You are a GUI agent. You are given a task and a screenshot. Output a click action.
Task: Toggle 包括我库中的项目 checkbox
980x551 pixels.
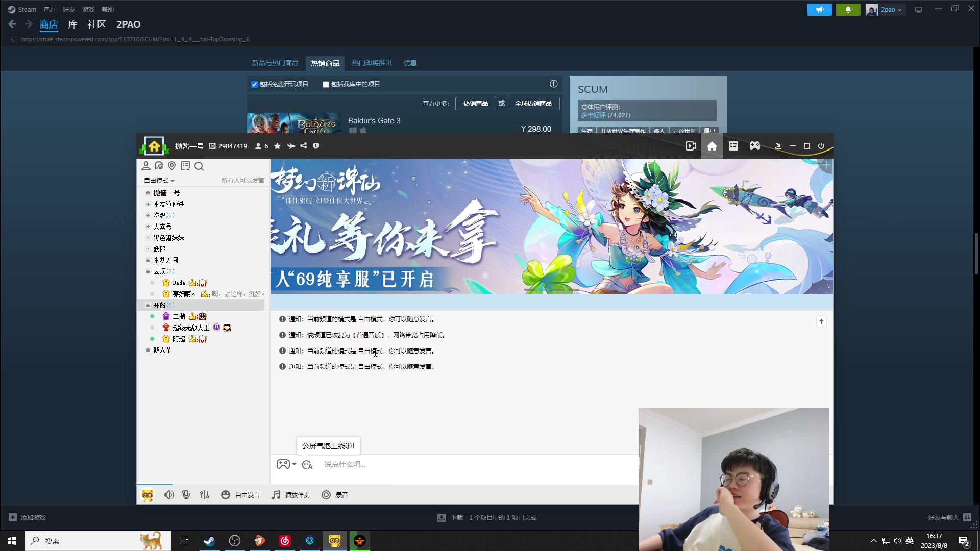(326, 84)
